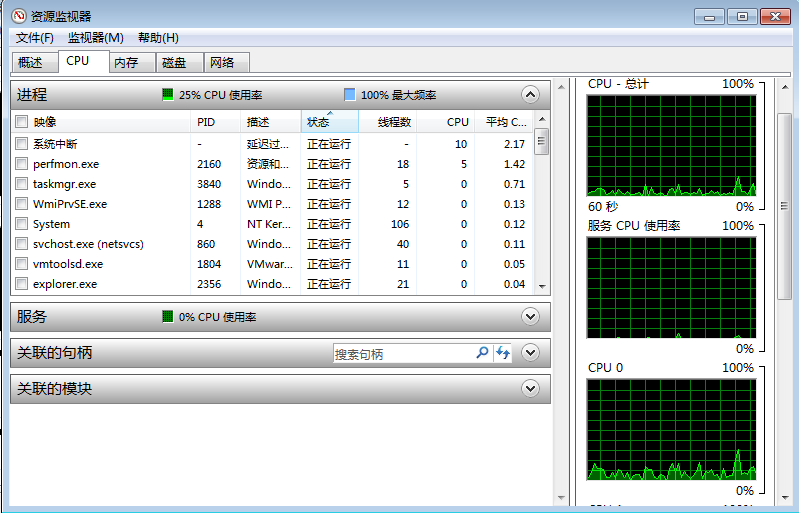This screenshot has height=513, width=799.
Task: Click the 2.17 average CPU value
Action: [514, 144]
